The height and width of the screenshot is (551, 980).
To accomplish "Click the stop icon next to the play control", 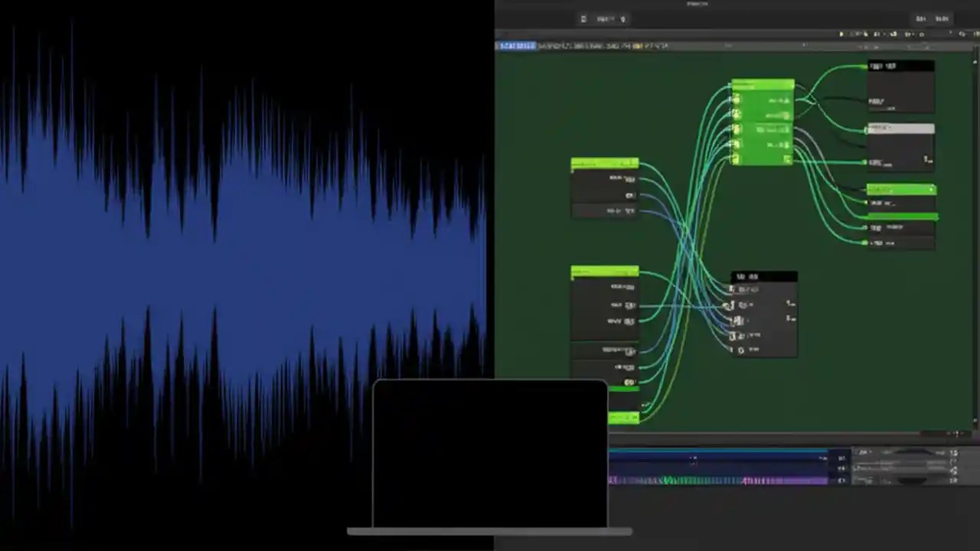I will pyautogui.click(x=850, y=34).
